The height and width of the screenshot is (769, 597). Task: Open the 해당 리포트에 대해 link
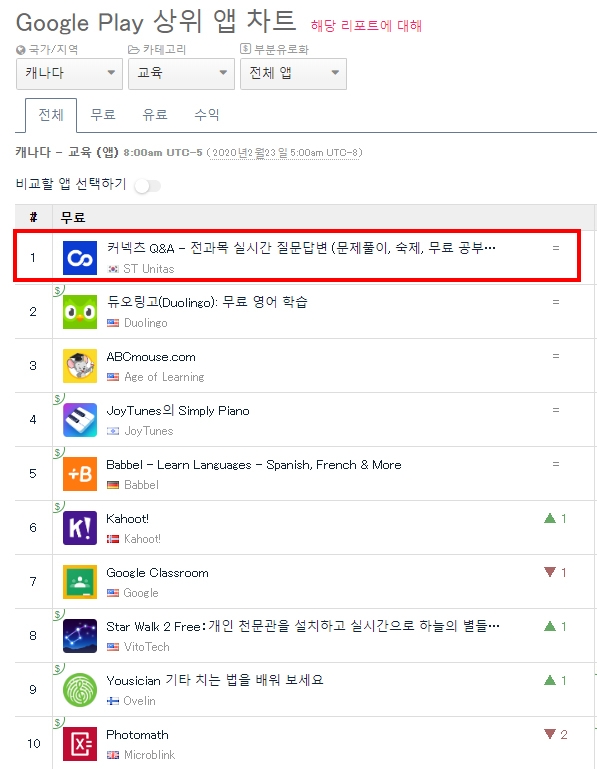coord(366,26)
